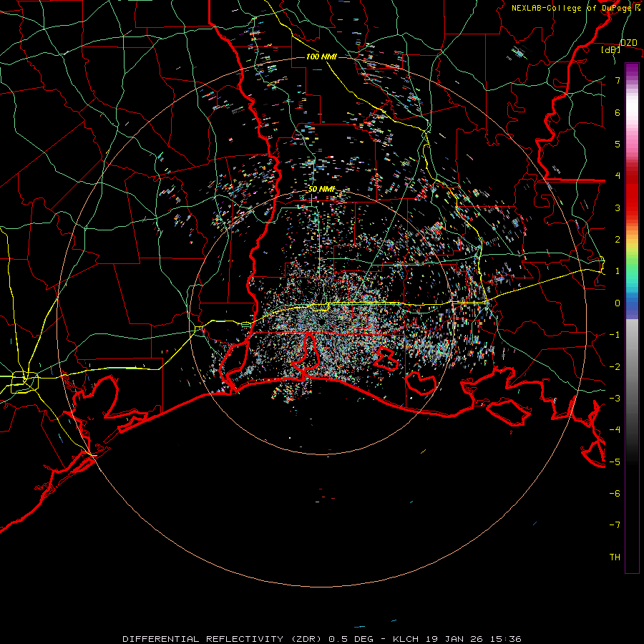Click the positive 2 scale value
This screenshot has width=644, height=644.
(618, 240)
